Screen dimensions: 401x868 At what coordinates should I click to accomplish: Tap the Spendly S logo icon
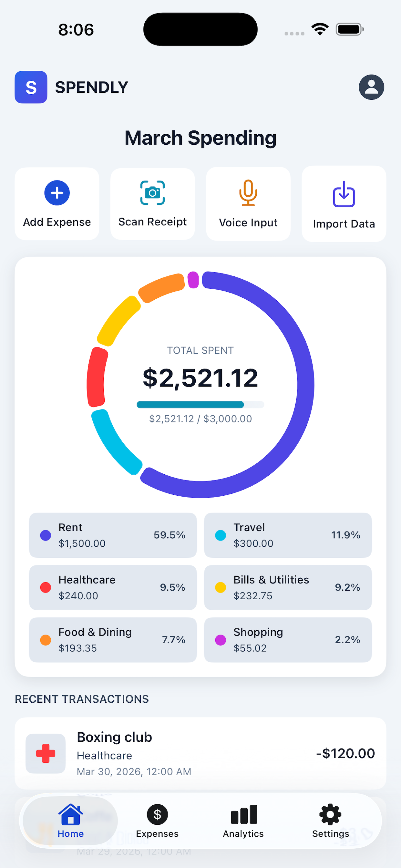(x=31, y=87)
